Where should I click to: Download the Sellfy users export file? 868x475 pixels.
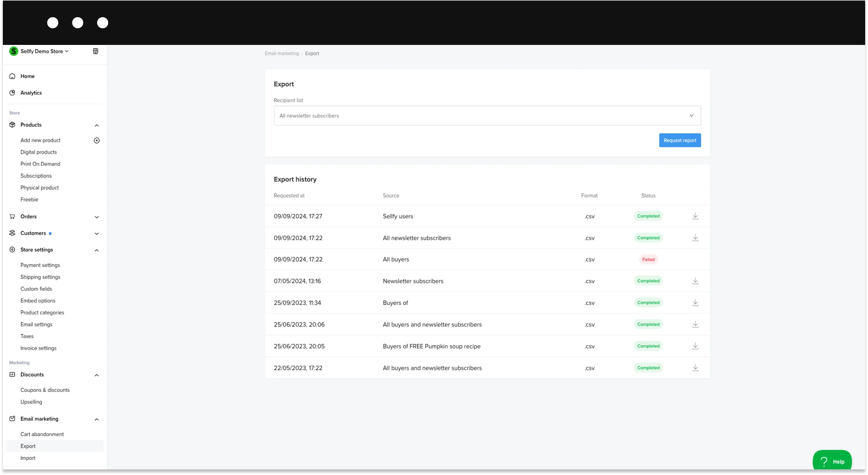(x=695, y=216)
